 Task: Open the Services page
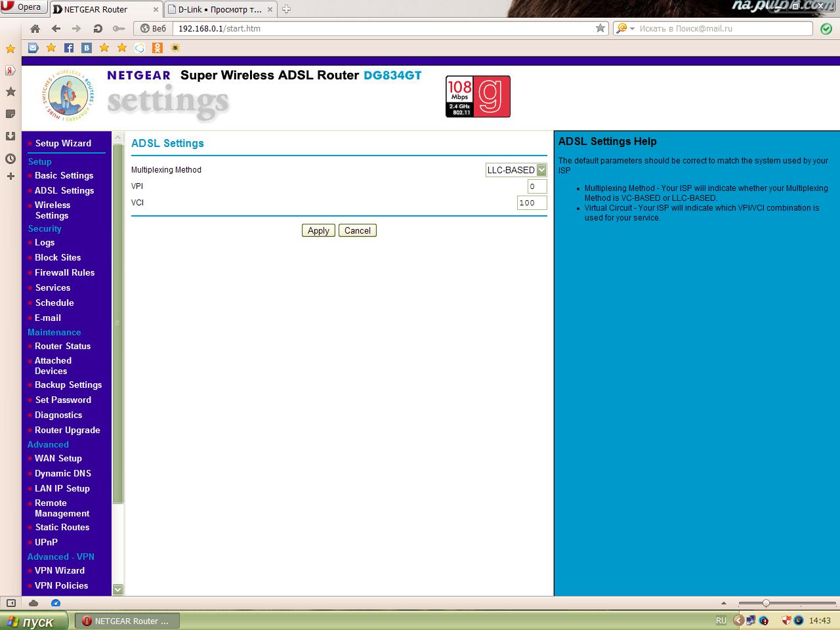tap(52, 287)
